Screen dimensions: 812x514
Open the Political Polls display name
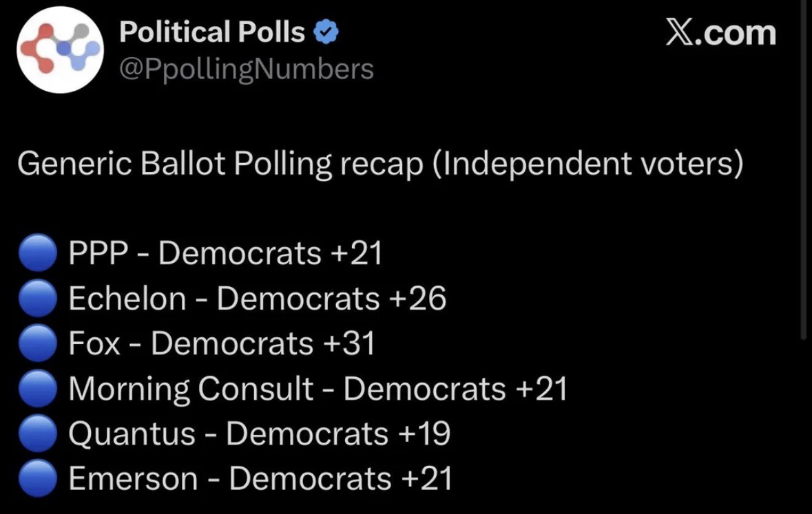click(x=212, y=32)
